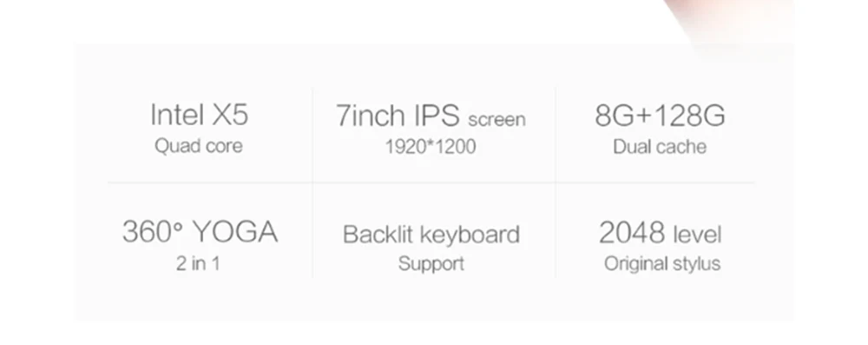
Task: Click the 'level' word beside 2048
Action: click(698, 235)
